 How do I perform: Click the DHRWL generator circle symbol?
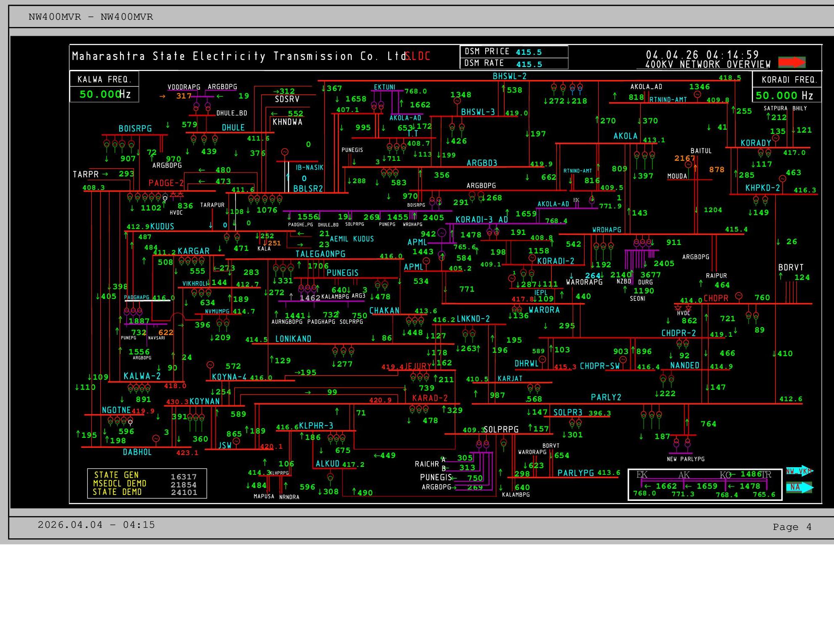pos(543,359)
